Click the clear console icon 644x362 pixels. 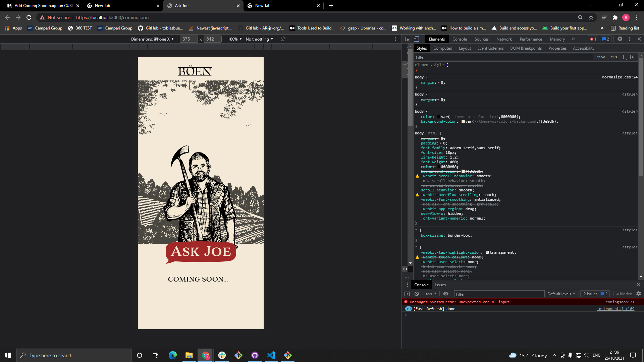416,294
